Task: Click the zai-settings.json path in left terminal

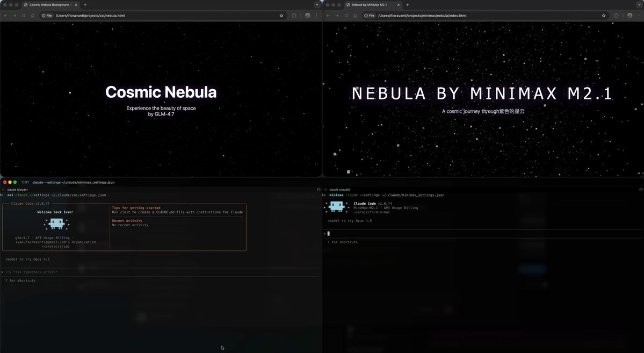Action: tap(78, 195)
